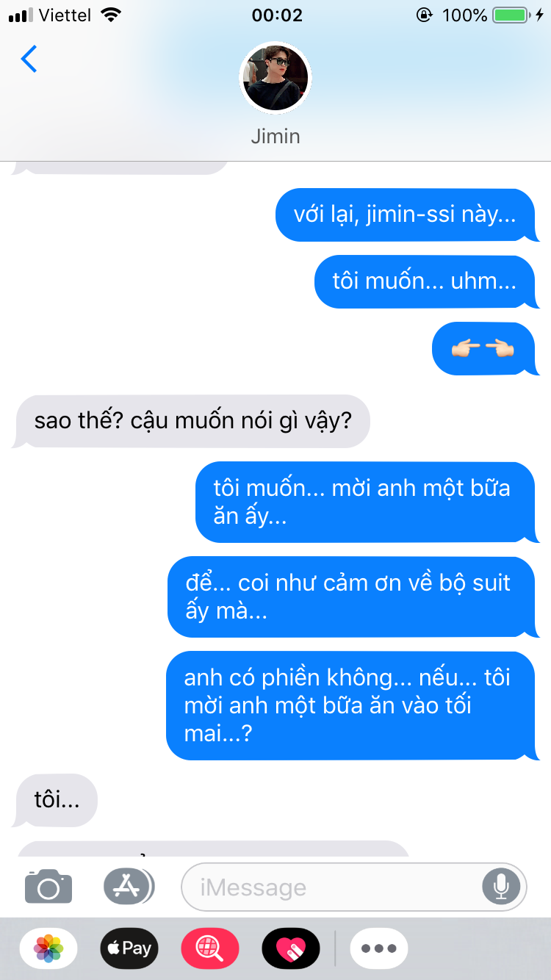Open the Photos app in drawer

pyautogui.click(x=48, y=948)
